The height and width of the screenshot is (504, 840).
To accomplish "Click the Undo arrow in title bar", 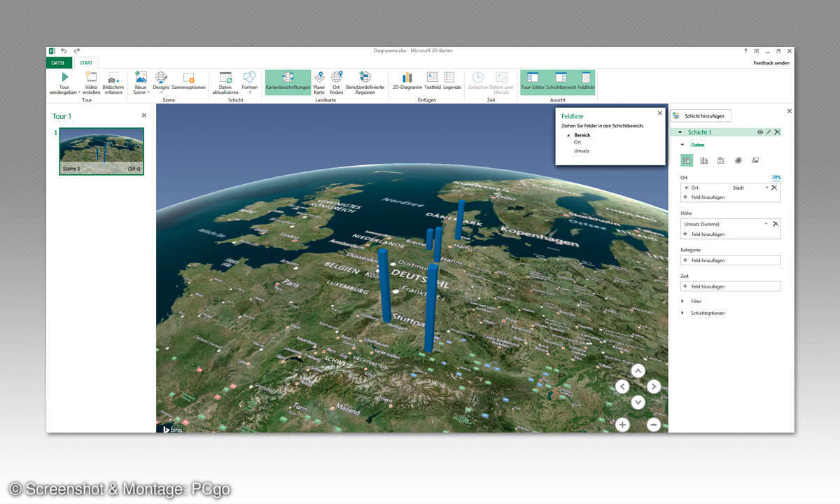I will 64,51.
